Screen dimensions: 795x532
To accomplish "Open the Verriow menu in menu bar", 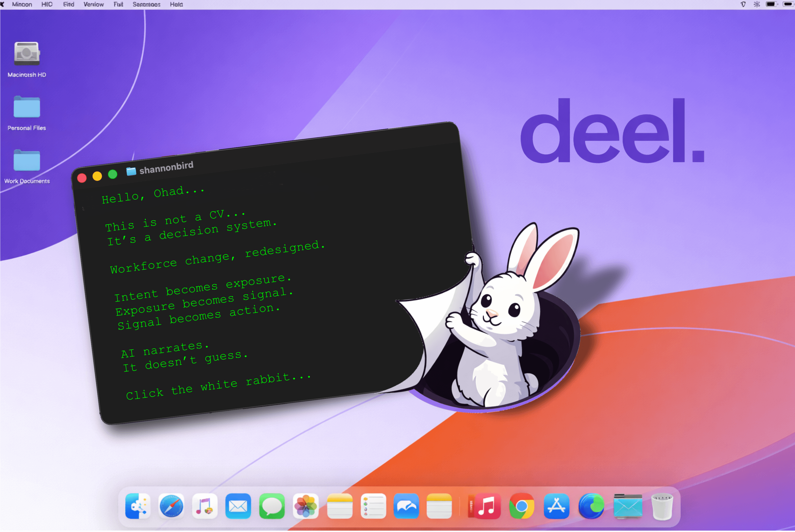I will [x=94, y=4].
